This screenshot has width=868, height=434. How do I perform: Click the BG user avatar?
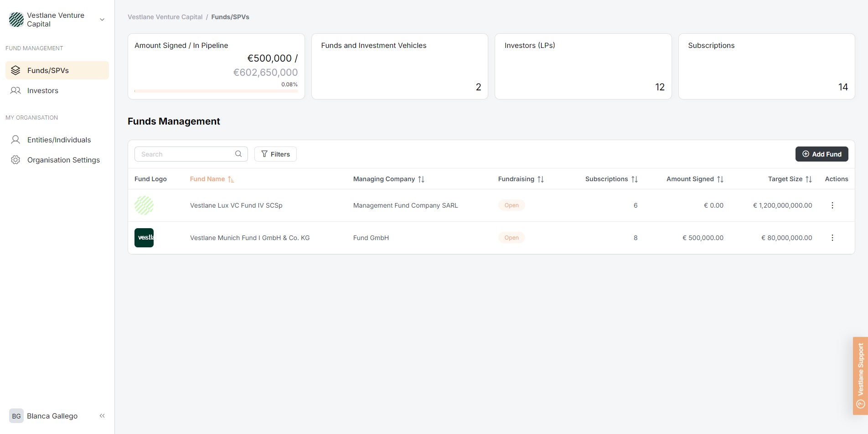click(x=16, y=416)
